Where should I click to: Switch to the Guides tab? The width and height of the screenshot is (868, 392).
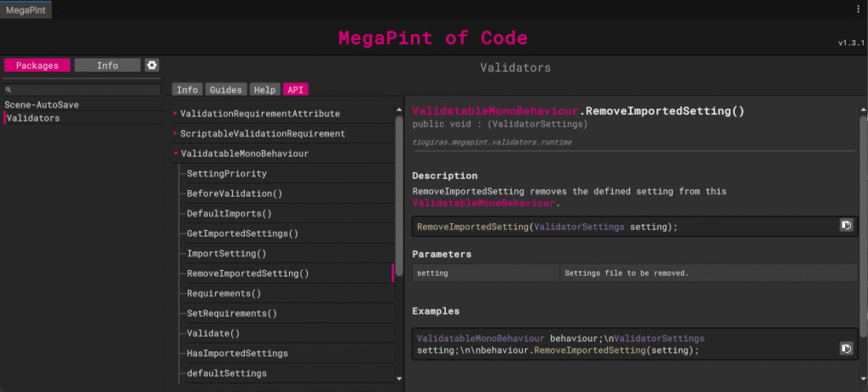tap(226, 90)
